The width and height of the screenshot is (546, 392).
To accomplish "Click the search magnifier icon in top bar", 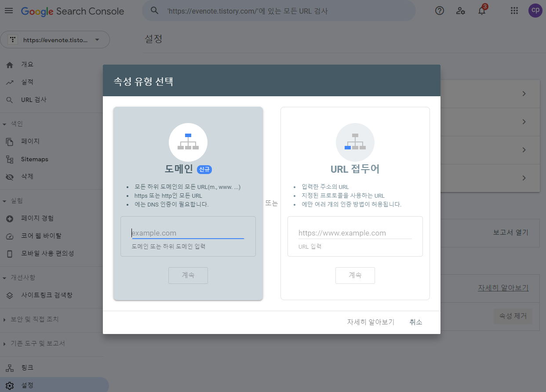I will [154, 11].
